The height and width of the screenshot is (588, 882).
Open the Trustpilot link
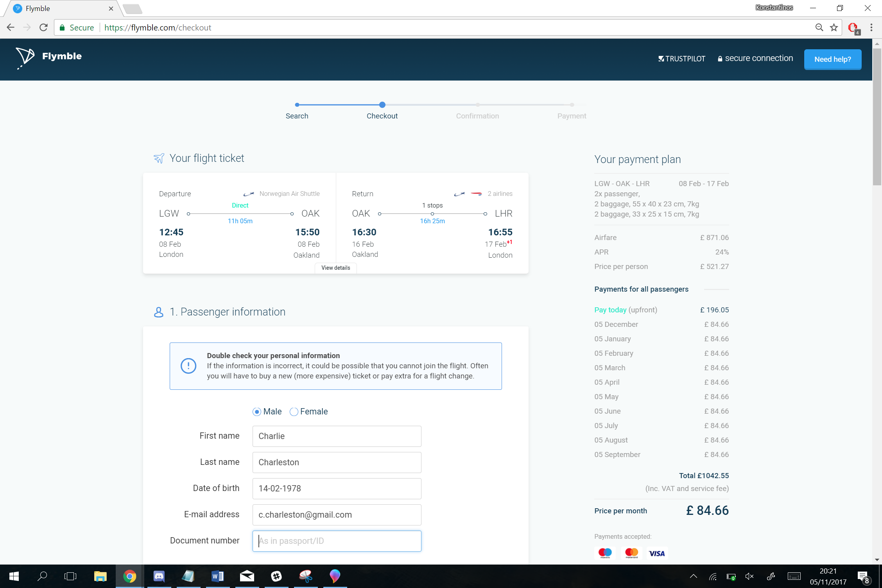[682, 59]
